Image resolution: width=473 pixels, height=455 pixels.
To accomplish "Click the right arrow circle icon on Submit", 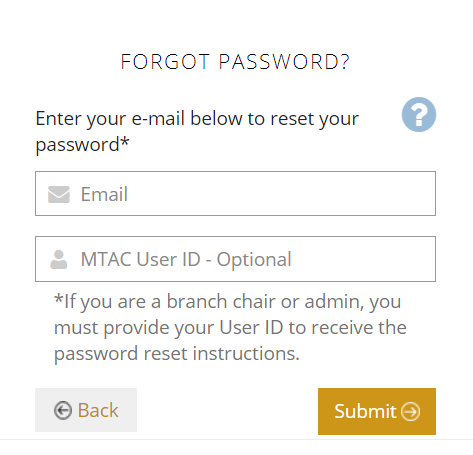I will click(410, 411).
